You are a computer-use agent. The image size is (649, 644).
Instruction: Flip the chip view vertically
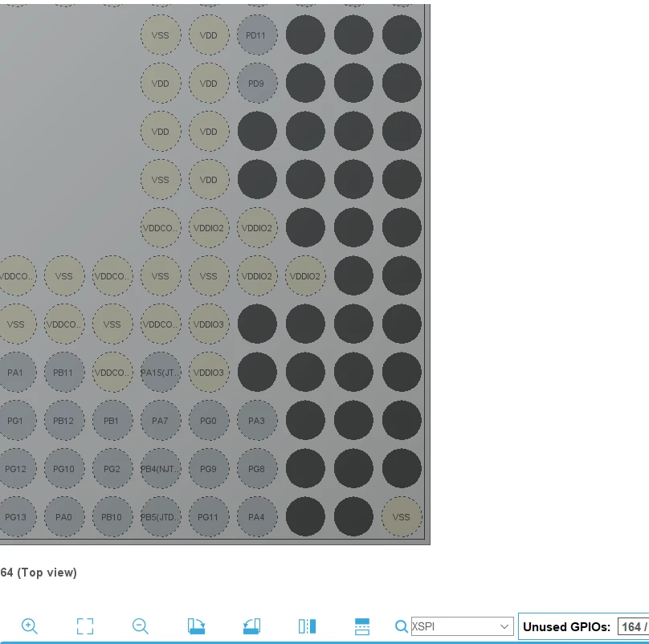pos(362,626)
